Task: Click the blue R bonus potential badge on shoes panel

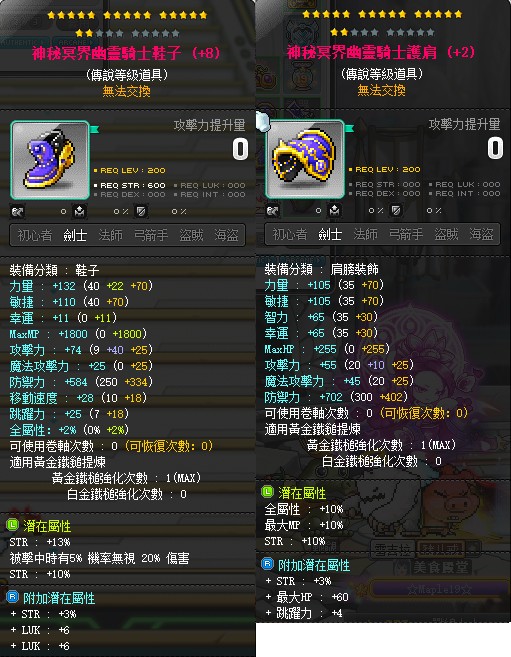Action: [13, 597]
